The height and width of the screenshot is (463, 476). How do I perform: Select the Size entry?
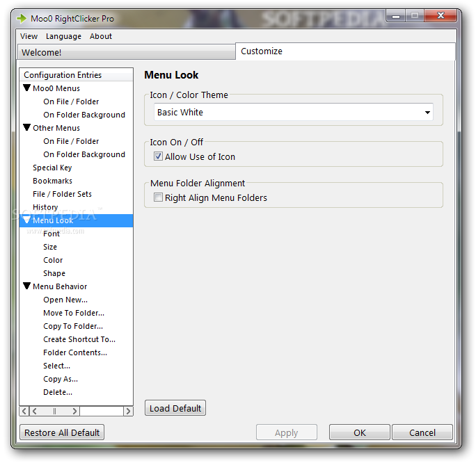[x=50, y=247]
